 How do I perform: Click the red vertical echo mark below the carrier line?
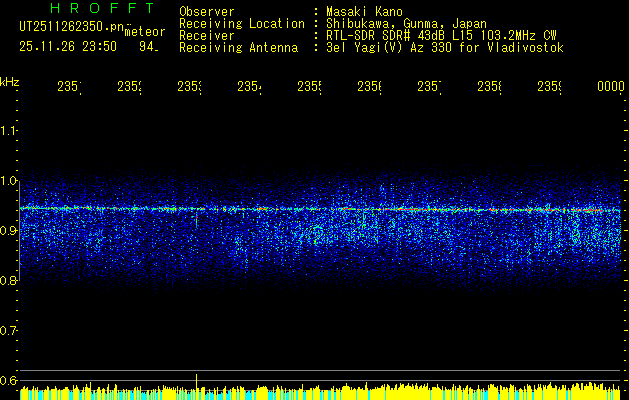coord(197,221)
